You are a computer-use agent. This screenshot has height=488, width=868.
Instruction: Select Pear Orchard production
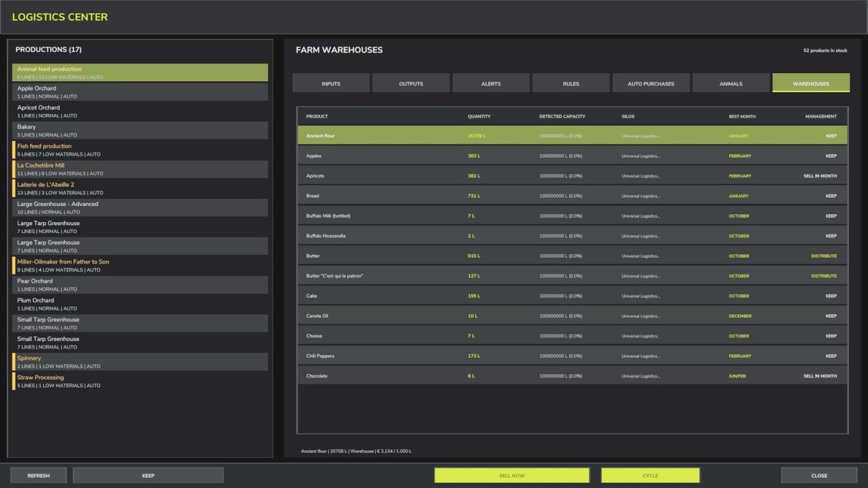click(140, 285)
